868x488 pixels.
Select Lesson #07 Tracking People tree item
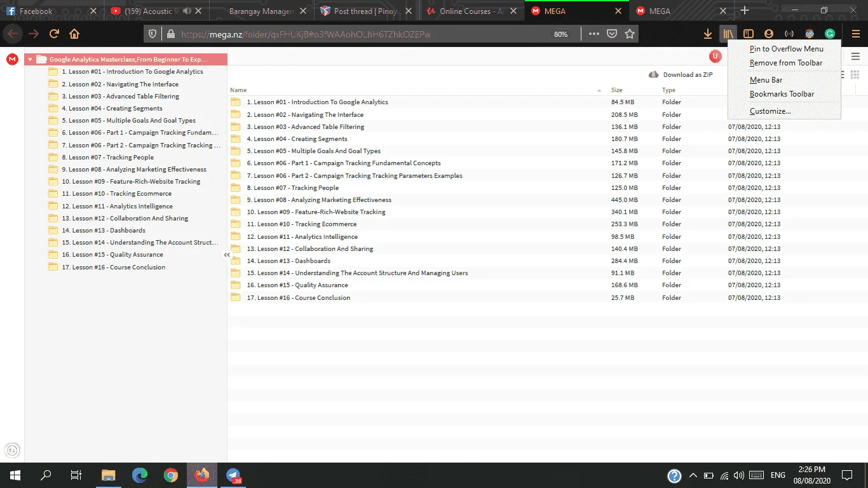[x=107, y=158]
